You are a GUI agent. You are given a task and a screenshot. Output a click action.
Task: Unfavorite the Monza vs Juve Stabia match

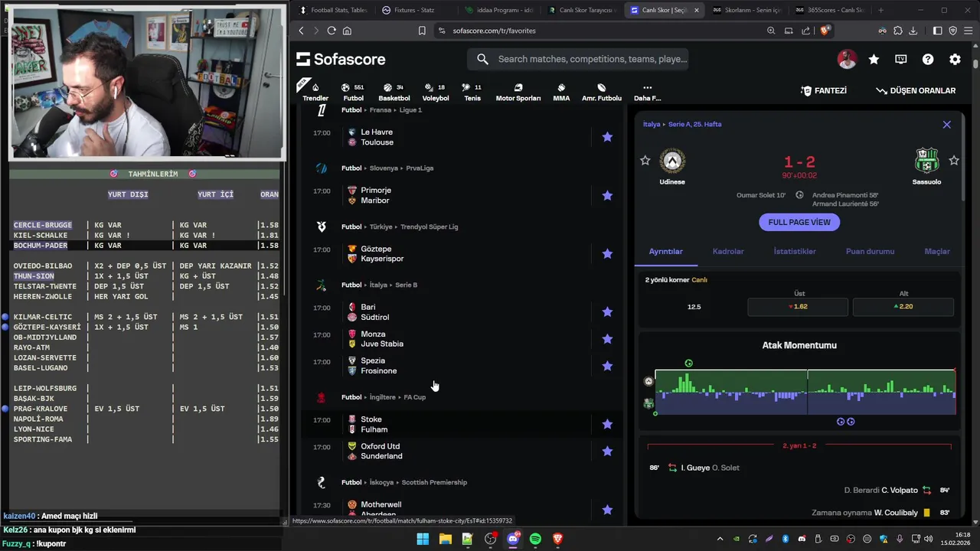click(x=607, y=339)
